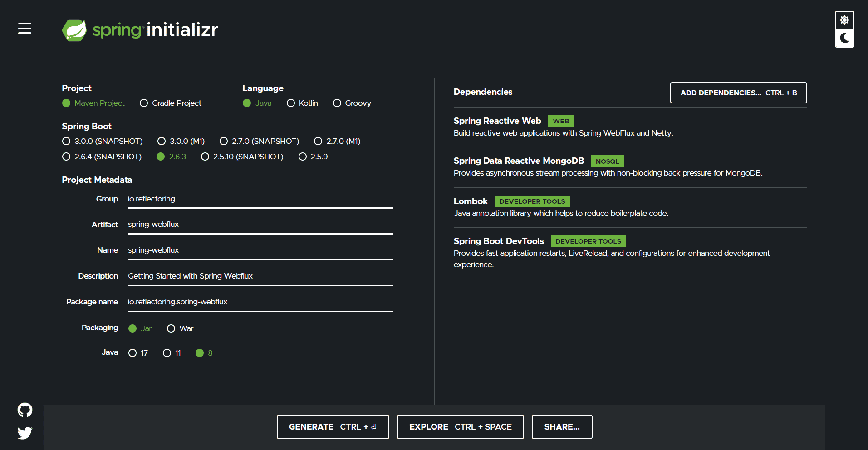Click the EXPLORE button
Image resolution: width=868 pixels, height=450 pixels.
[x=460, y=426]
